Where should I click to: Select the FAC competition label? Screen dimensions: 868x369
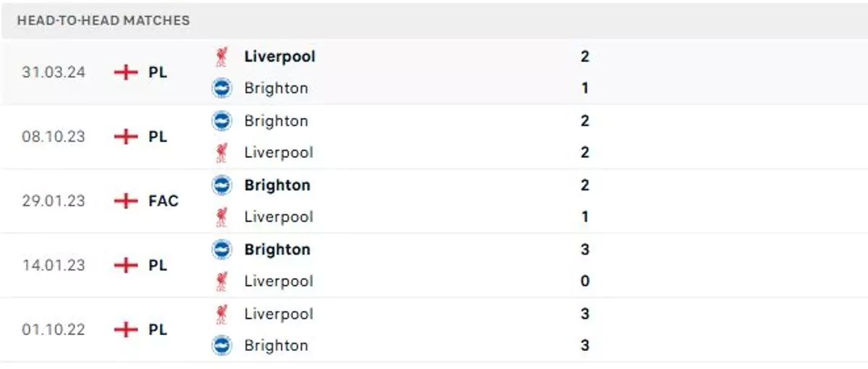pyautogui.click(x=163, y=200)
